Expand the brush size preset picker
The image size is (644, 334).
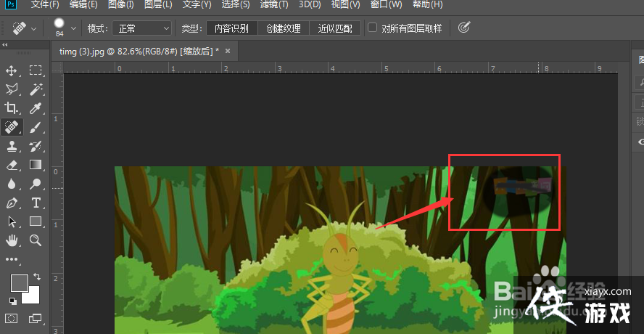(73, 28)
